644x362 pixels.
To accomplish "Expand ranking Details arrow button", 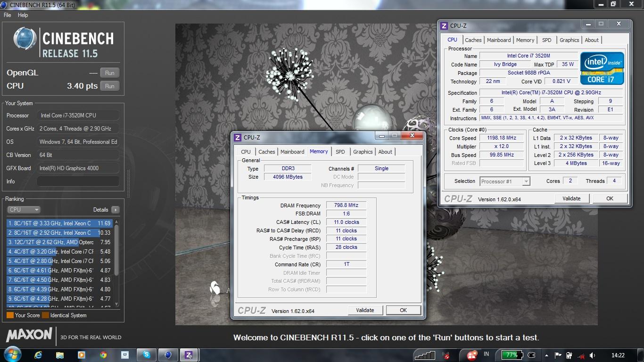I will coord(116,210).
